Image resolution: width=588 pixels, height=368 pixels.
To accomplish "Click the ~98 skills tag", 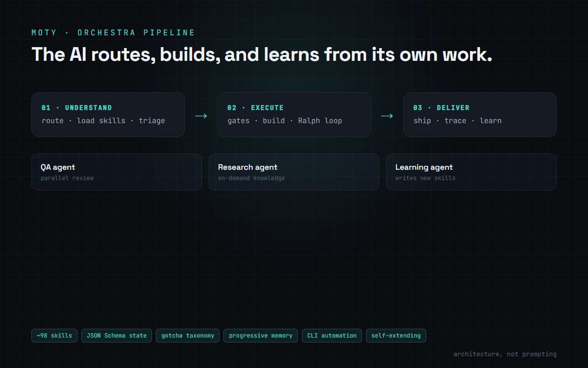I will pos(54,336).
